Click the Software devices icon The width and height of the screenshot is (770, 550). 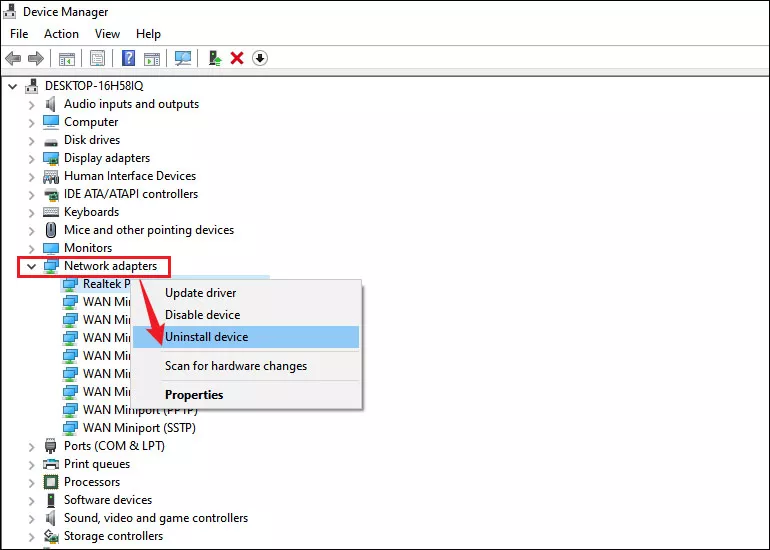tap(51, 500)
